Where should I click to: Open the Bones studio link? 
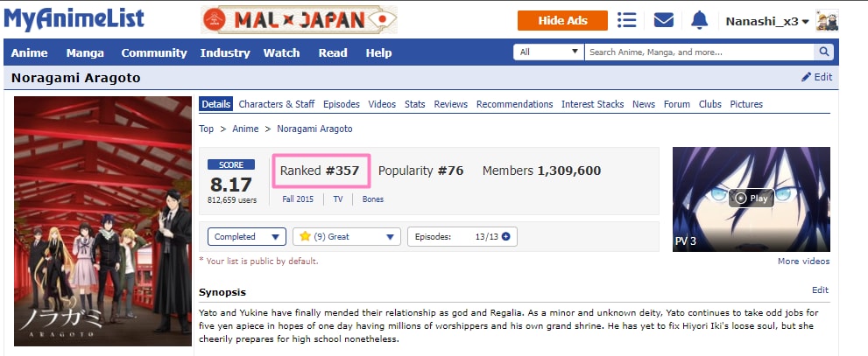[x=373, y=199]
